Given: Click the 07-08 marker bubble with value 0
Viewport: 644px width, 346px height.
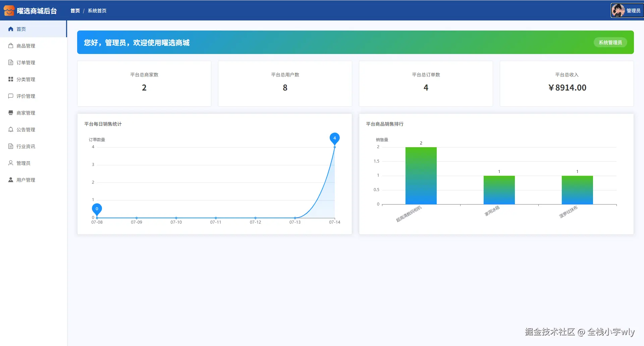Looking at the screenshot, I should point(97,209).
